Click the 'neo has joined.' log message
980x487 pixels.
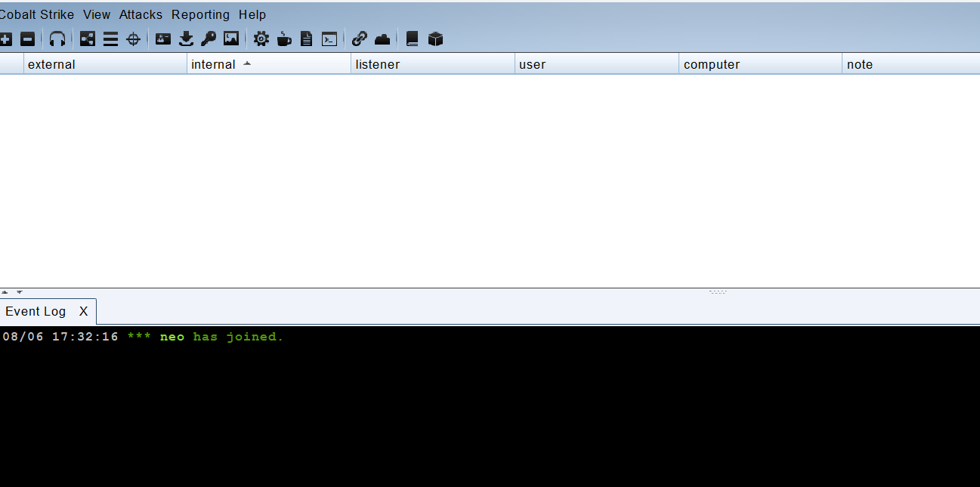point(221,337)
